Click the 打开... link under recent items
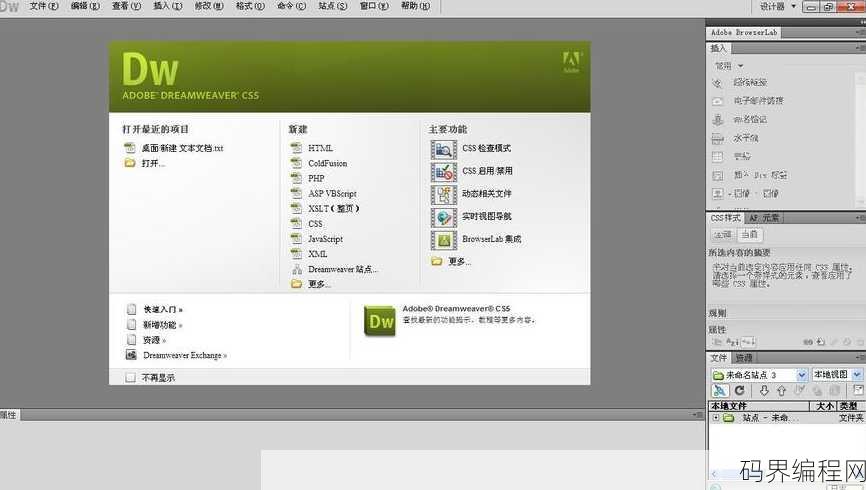866x490 pixels. tap(153, 164)
